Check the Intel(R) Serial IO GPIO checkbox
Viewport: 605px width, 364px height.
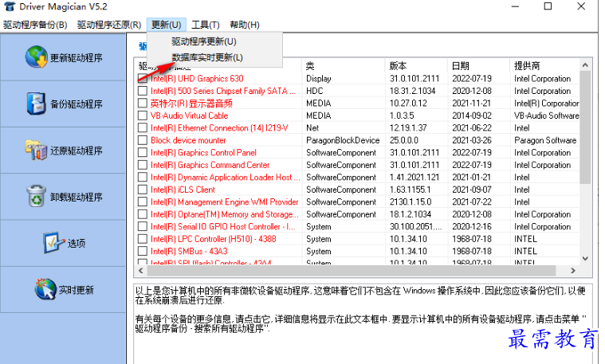[x=143, y=227]
